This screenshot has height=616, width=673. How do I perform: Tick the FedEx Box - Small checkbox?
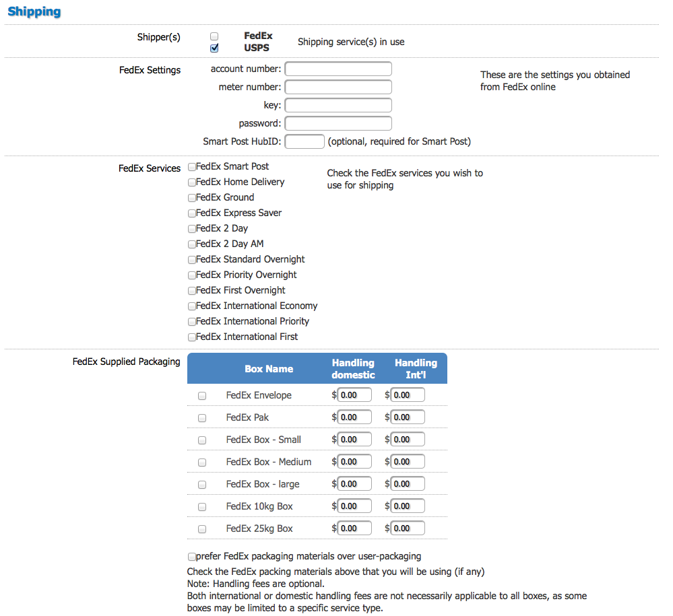202,440
